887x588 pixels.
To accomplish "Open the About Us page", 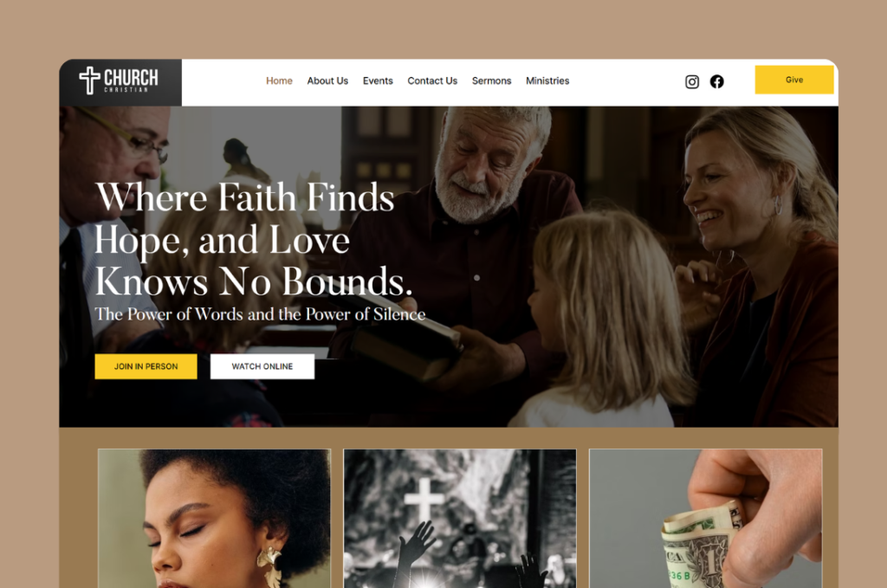I will click(327, 81).
